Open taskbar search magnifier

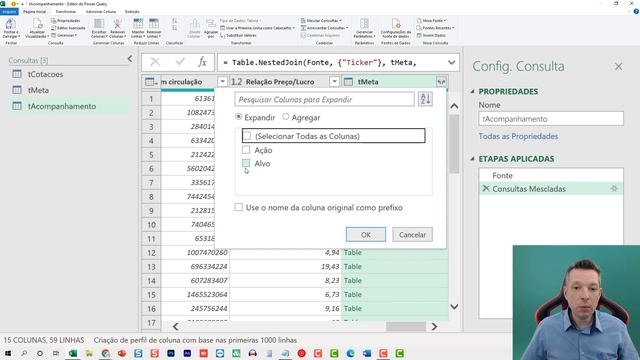point(24,353)
